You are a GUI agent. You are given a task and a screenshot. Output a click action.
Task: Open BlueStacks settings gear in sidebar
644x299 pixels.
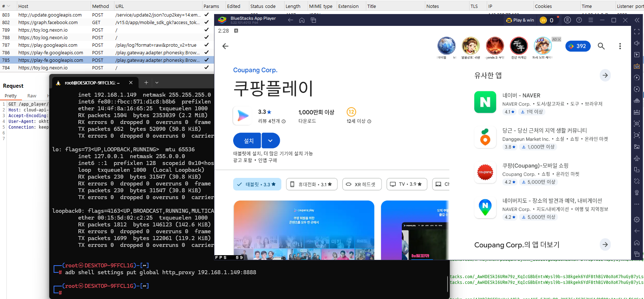click(x=637, y=220)
